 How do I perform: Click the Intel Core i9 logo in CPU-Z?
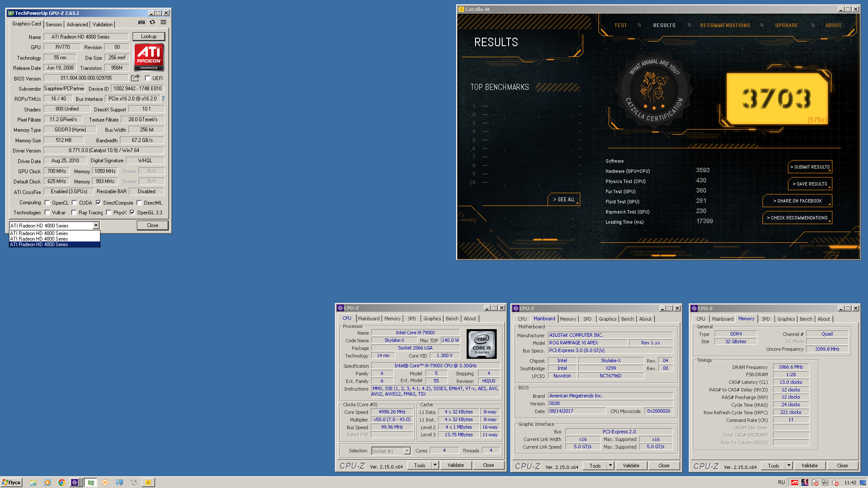coord(481,344)
